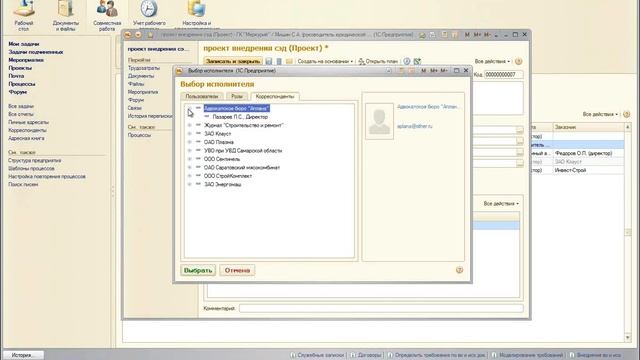Select Лазарев П.С., Директор tree row
Viewport: 640px width, 360px height.
240,117
